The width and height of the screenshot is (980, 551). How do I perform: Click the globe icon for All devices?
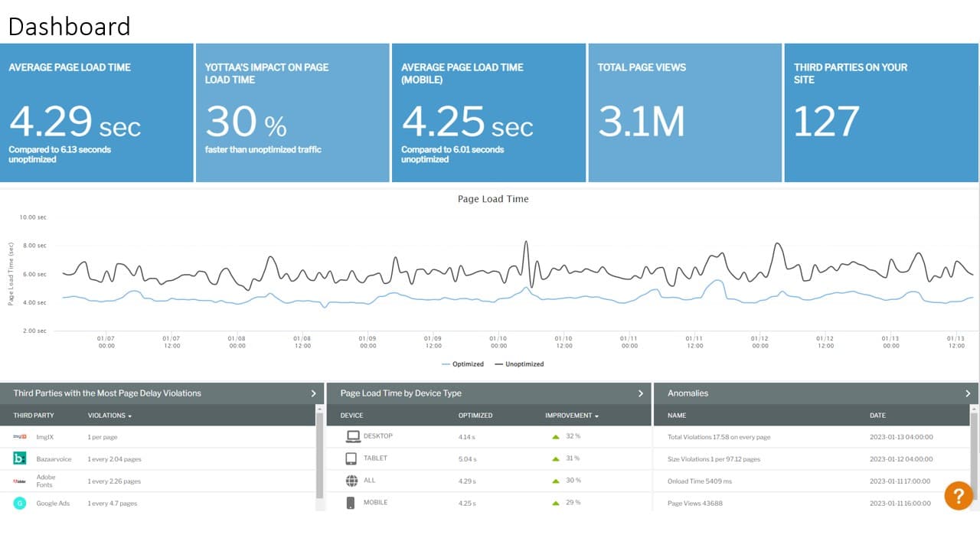coord(351,481)
